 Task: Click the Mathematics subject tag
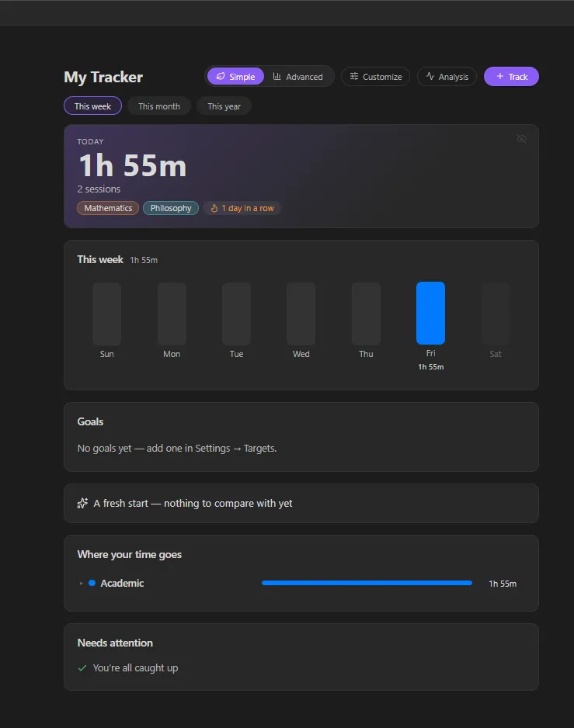click(108, 208)
